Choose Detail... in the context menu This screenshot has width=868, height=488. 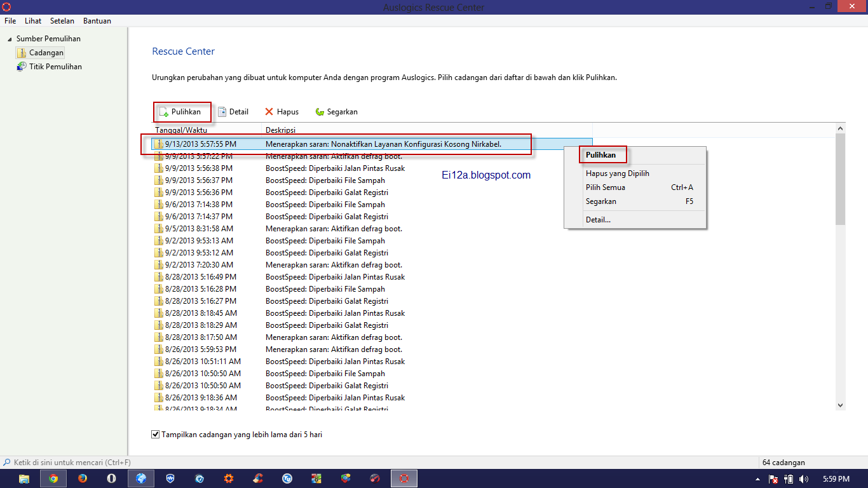click(635, 220)
